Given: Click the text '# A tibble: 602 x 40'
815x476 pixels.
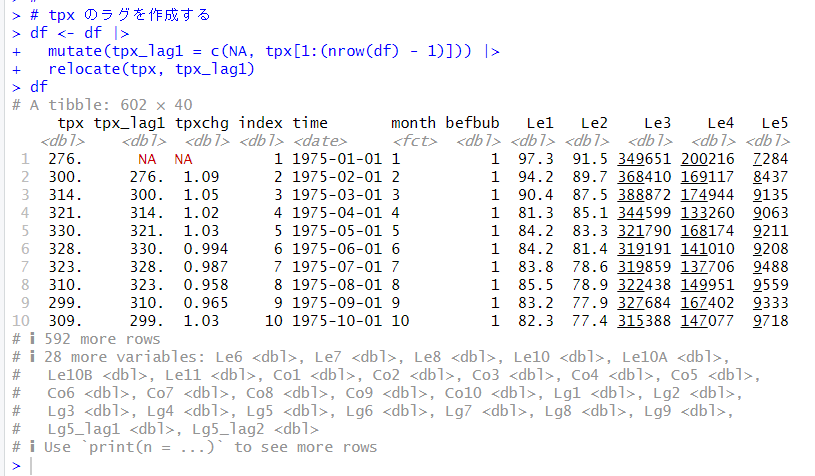Looking at the screenshot, I should [102, 105].
